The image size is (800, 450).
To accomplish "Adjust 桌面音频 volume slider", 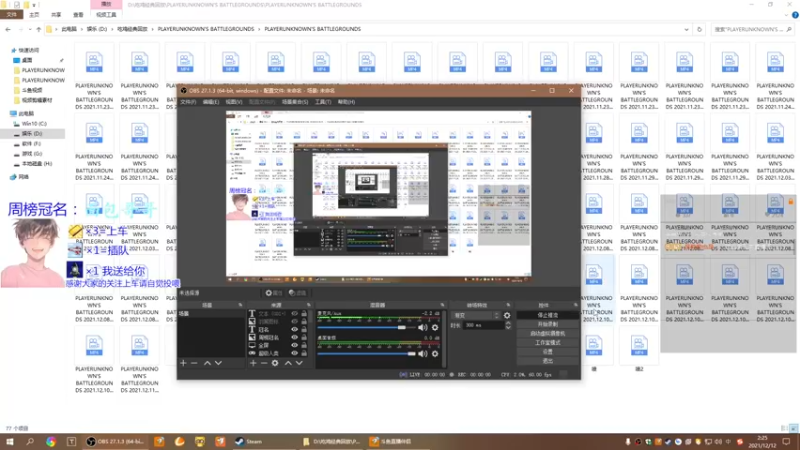I will [x=366, y=353].
